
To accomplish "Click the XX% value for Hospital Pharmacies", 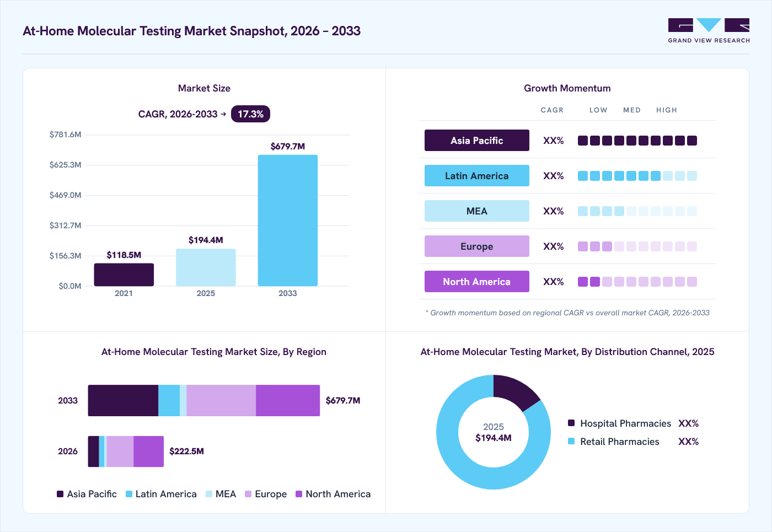I will coord(689,423).
